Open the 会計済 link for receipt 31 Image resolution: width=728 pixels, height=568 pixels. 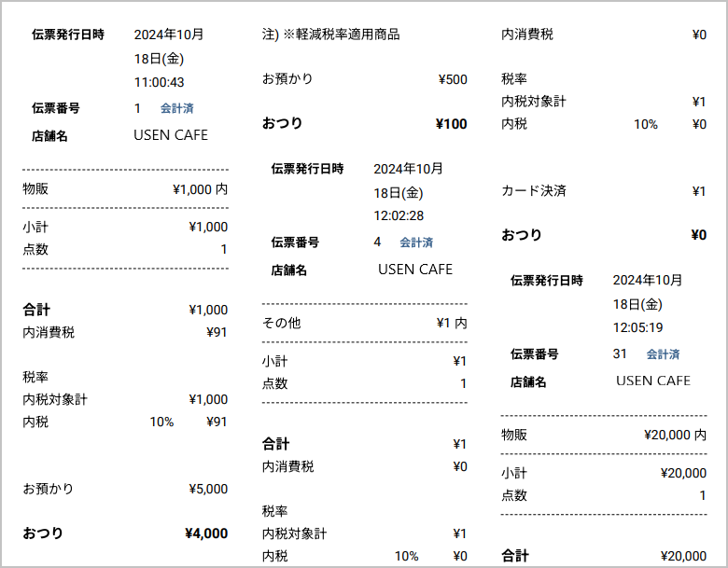pos(663,354)
